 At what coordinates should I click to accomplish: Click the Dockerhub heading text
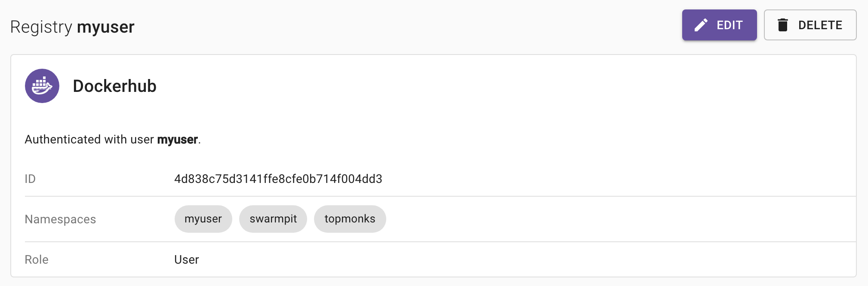click(x=115, y=86)
